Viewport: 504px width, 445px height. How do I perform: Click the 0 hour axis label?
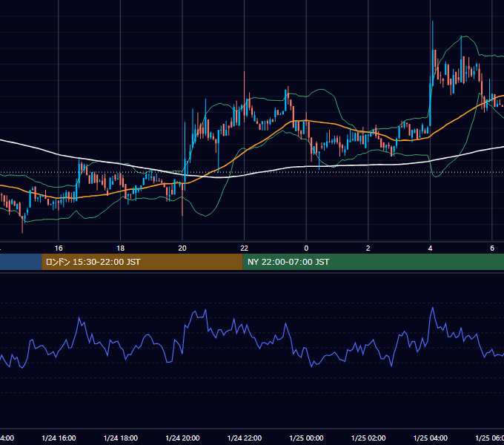[306, 248]
